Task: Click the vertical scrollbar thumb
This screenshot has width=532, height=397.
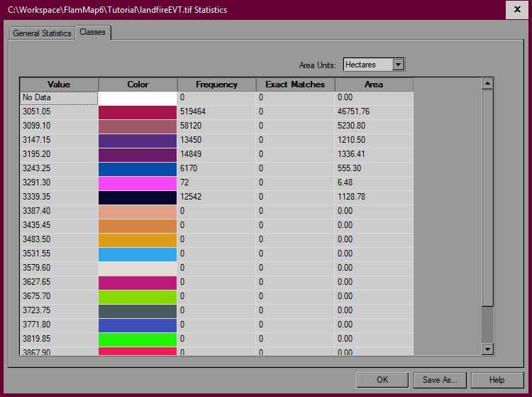Action: (x=487, y=197)
